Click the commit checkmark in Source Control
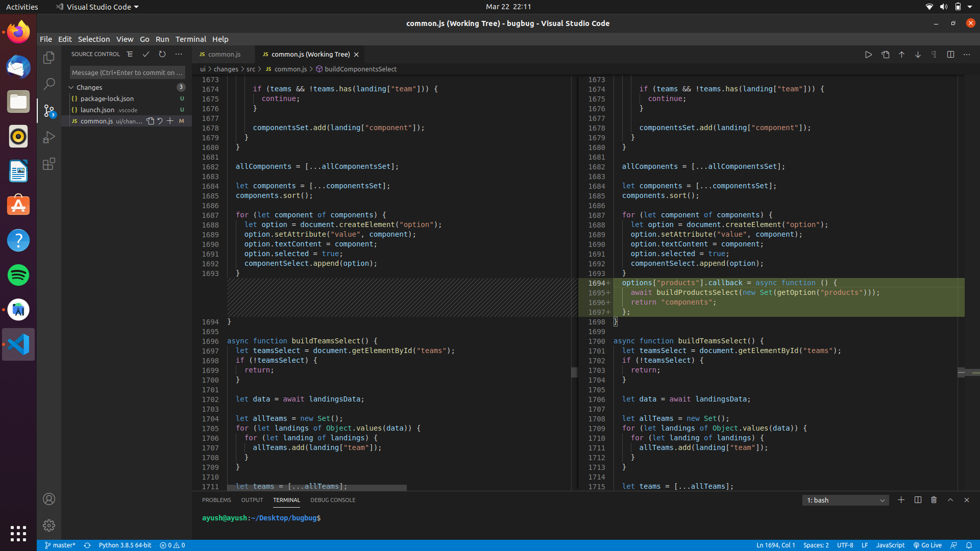This screenshot has width=980, height=551. (146, 54)
